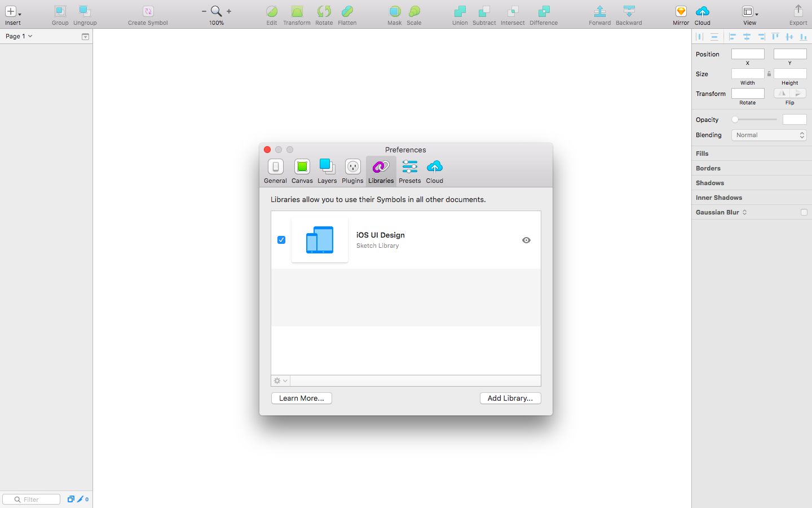812x508 pixels.
Task: Click the Learn More... button
Action: tap(302, 398)
